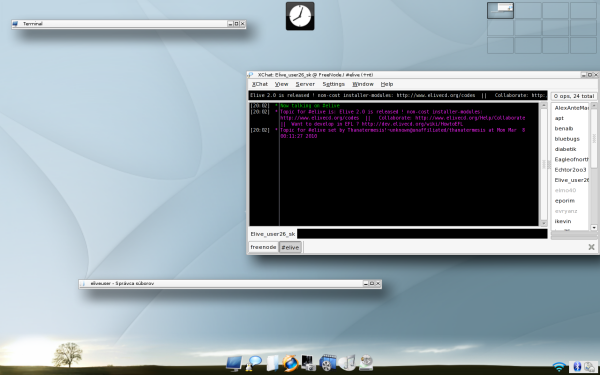This screenshot has height=375, width=600.
Task: Launch the web browser globe dock icon
Action: (290, 363)
